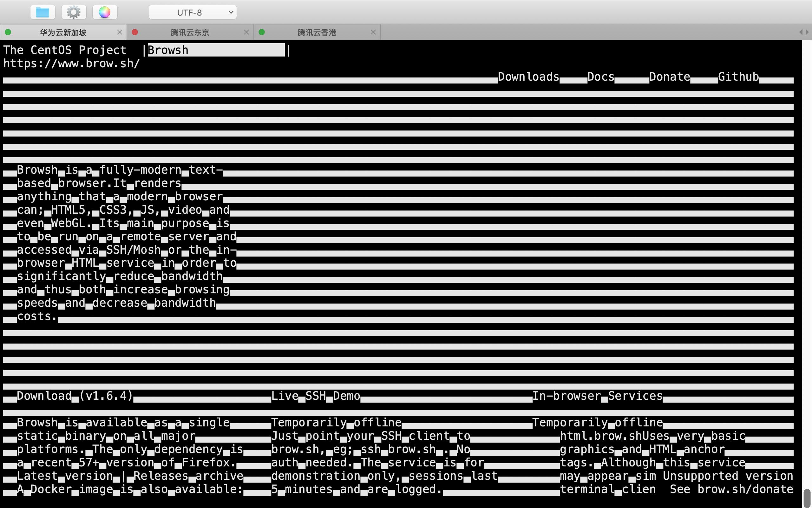Click the Download (v1.6.4) heading
This screenshot has width=812, height=508.
coord(75,396)
